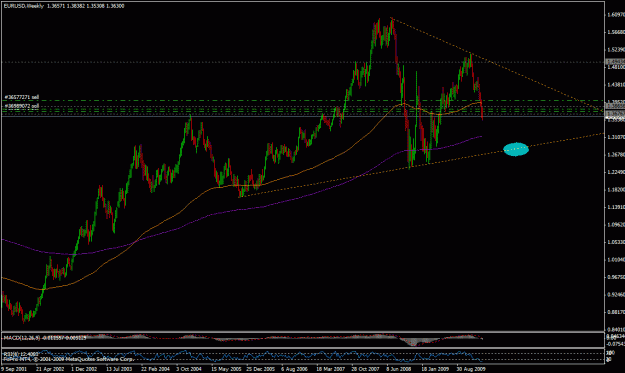Click the 1.4810 price scale label
This screenshot has height=373, width=625.
tap(616, 67)
